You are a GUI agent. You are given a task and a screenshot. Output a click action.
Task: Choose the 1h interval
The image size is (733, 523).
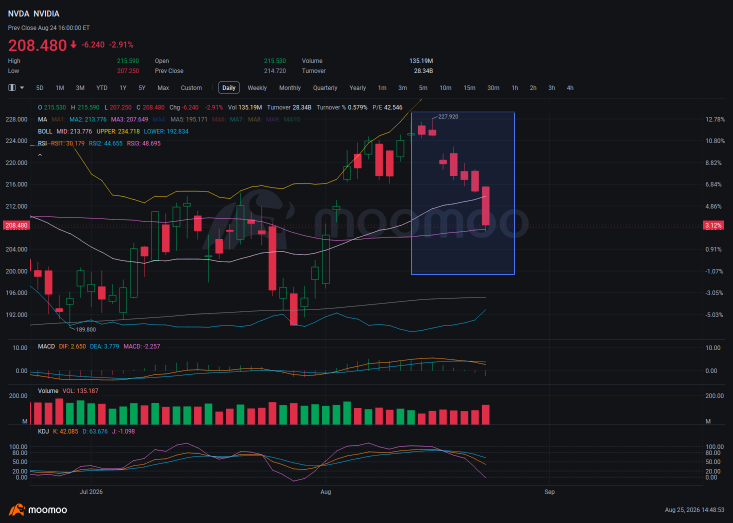click(515, 88)
